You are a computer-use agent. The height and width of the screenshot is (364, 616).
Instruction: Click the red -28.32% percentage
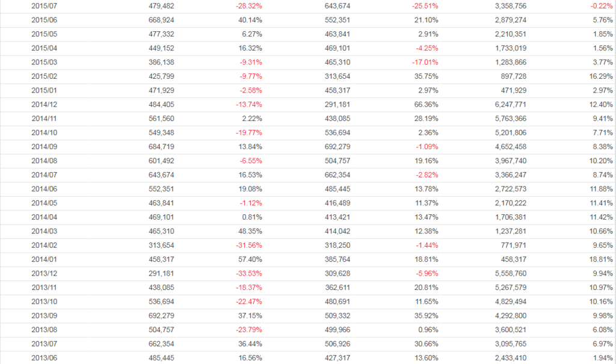click(249, 6)
